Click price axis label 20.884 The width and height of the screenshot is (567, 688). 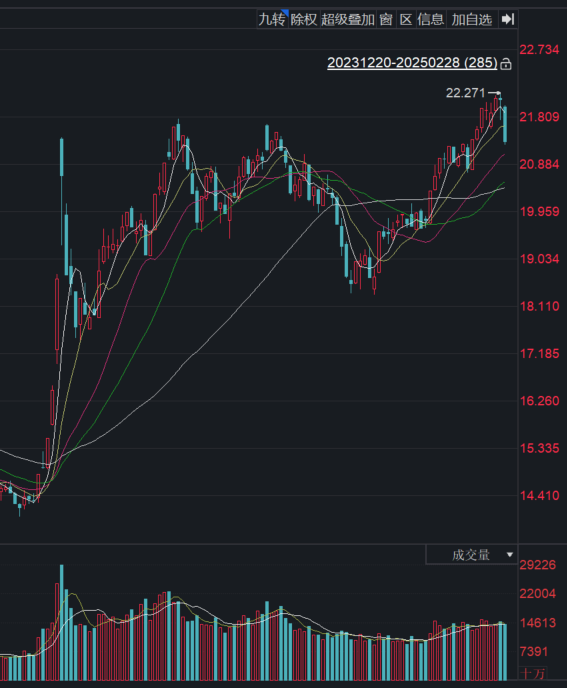click(539, 164)
